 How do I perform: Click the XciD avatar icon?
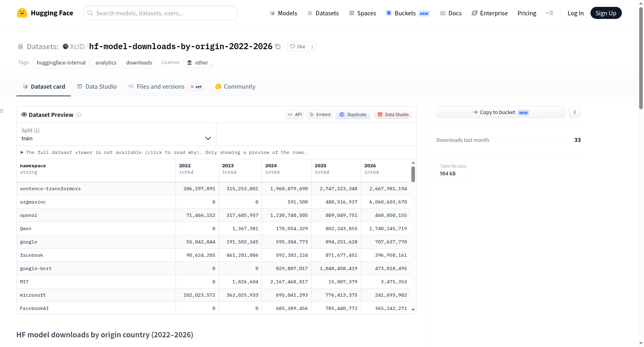coord(66,46)
